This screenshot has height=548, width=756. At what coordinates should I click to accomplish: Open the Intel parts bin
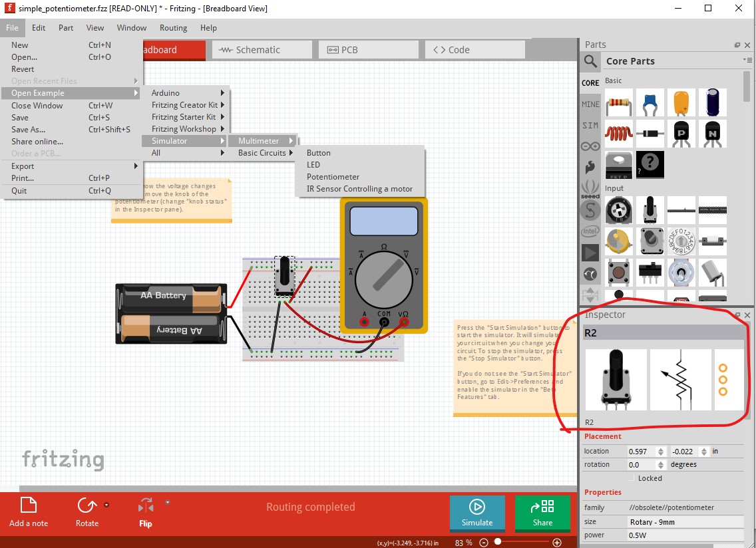590,231
